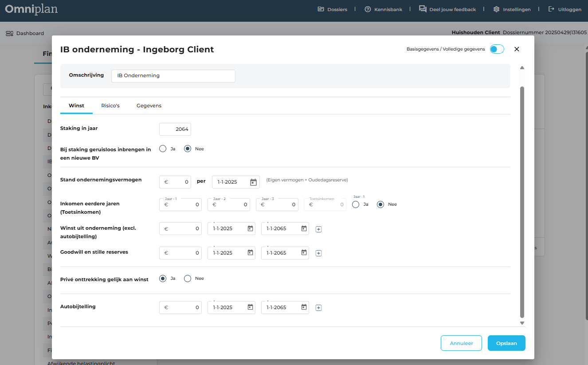Image resolution: width=588 pixels, height=365 pixels.
Task: Click the Dossiers folder icon
Action: [x=321, y=9]
